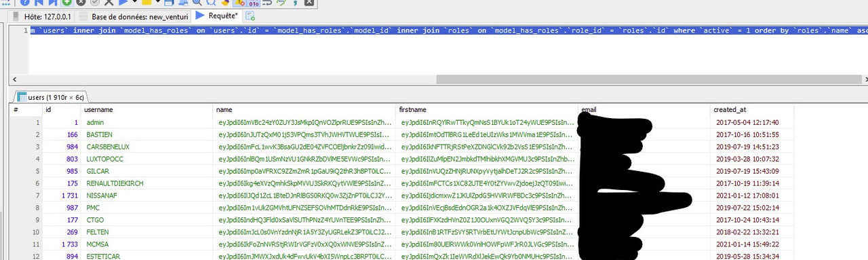Select the admin username cell
Viewport: 868px width, 260px height.
coord(146,122)
